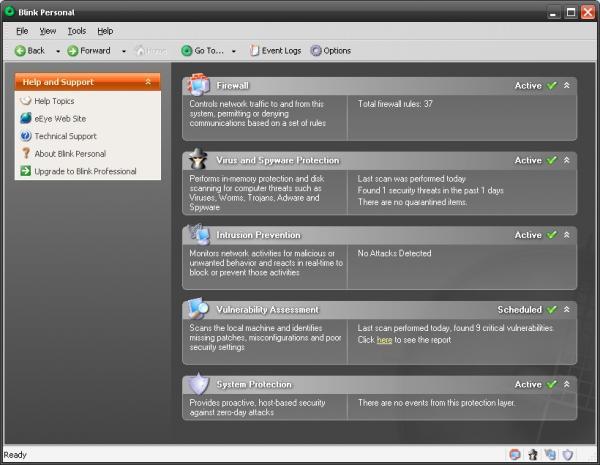Click the Blink Personal title bar icon
The image size is (600, 465).
(9, 11)
